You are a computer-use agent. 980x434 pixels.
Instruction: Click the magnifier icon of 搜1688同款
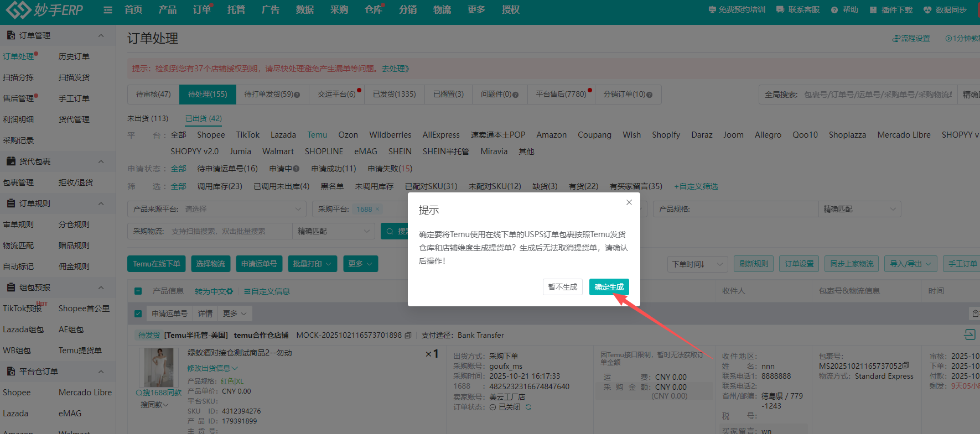coord(139,393)
